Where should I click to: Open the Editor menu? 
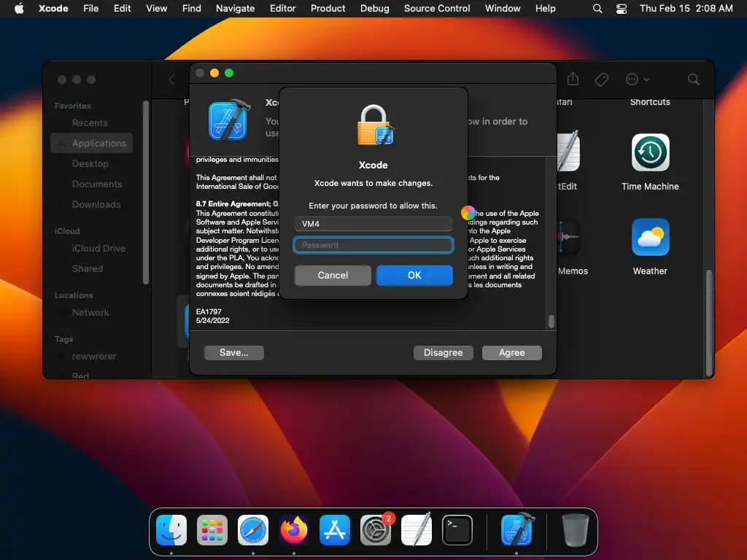pyautogui.click(x=282, y=8)
